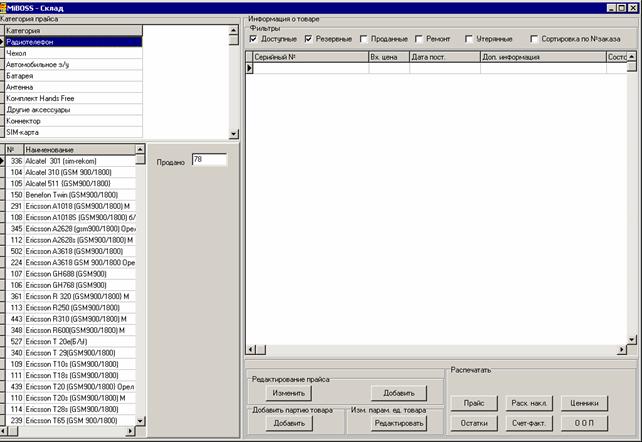Enable the Утерянные filter checkbox
The height and width of the screenshot is (442, 642).
point(469,39)
